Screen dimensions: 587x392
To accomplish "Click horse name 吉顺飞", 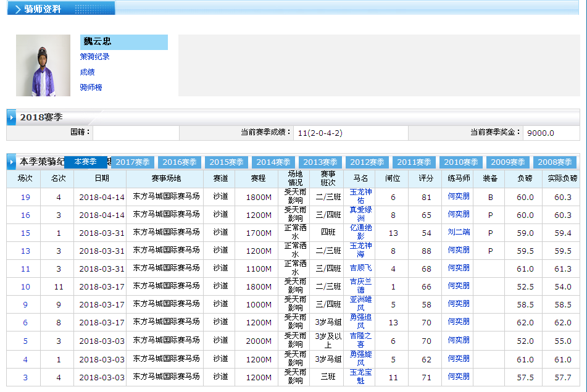I will point(360,268).
